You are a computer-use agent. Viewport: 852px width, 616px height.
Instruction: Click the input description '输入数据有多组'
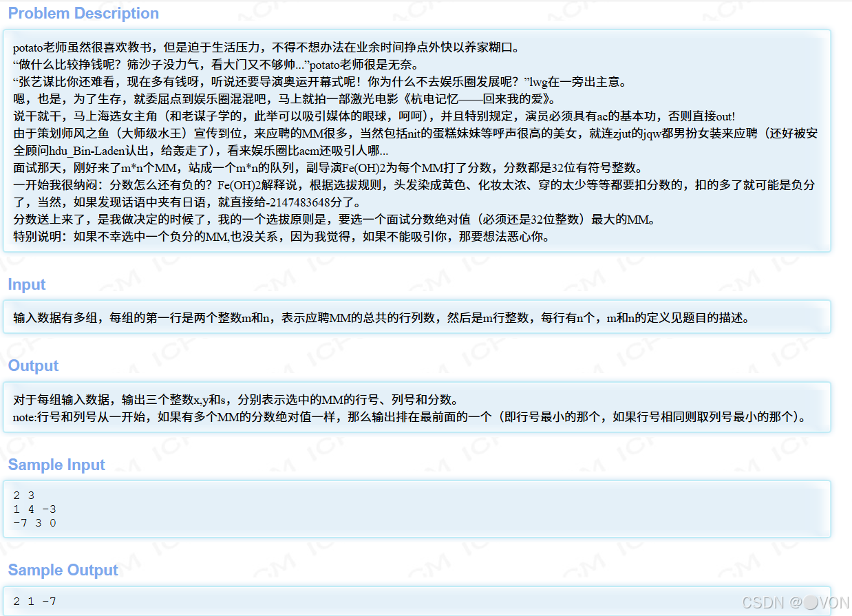click(381, 318)
